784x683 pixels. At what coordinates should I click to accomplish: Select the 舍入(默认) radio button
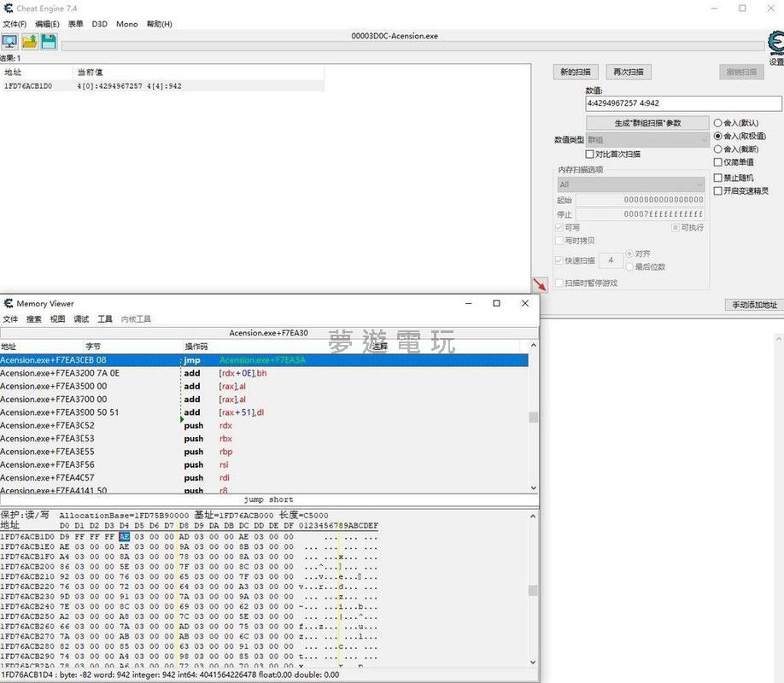pos(717,123)
